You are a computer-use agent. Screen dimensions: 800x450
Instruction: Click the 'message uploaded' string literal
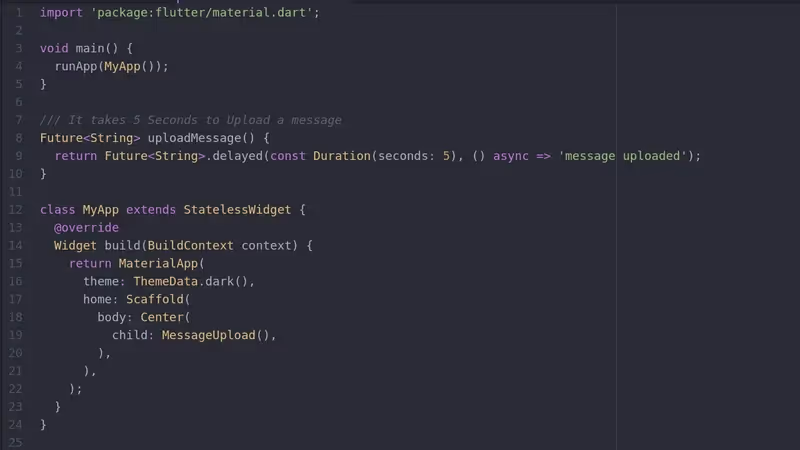pyautogui.click(x=622, y=156)
